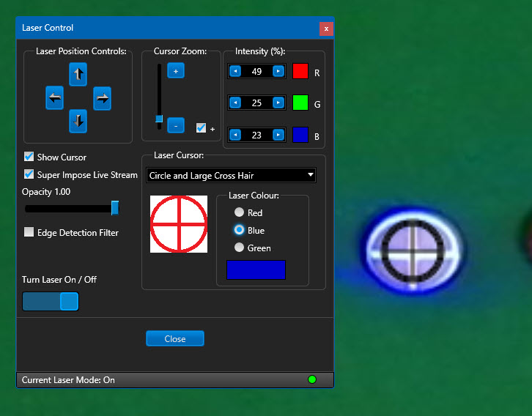This screenshot has width=532, height=416.
Task: Increase red intensity with the right arrow
Action: 278,71
